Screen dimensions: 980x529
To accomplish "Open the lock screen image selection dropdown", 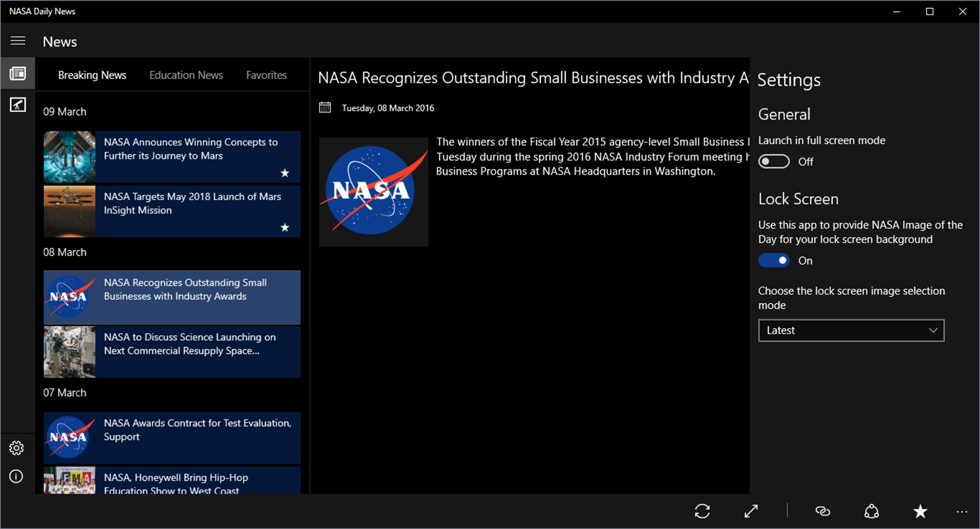I will click(851, 330).
